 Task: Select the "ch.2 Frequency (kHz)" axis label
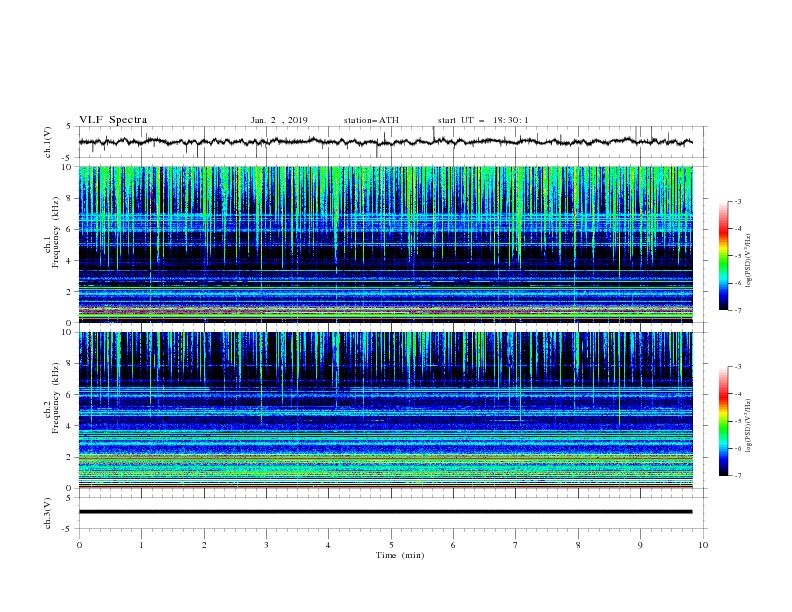pos(52,398)
